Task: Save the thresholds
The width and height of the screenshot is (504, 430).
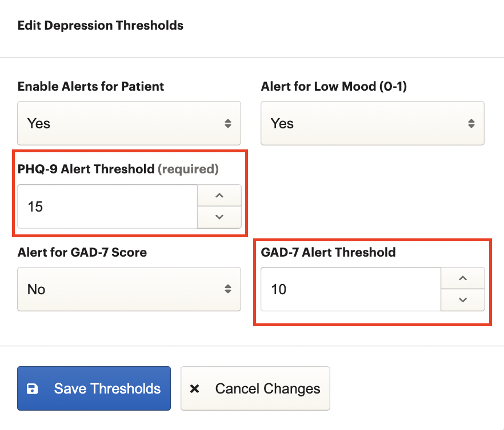Action: point(94,388)
